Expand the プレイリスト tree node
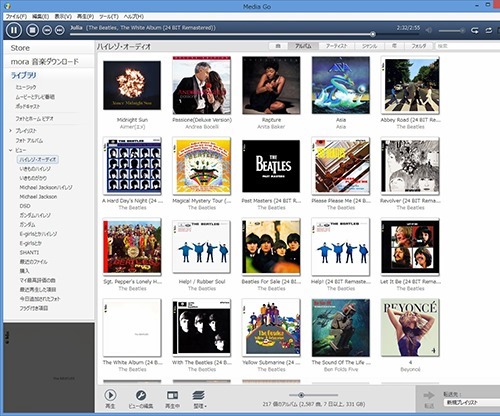 click(11, 131)
